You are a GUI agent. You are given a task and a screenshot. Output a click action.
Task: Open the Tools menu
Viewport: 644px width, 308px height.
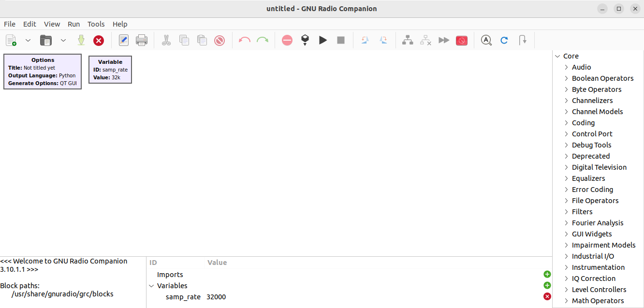coord(96,24)
